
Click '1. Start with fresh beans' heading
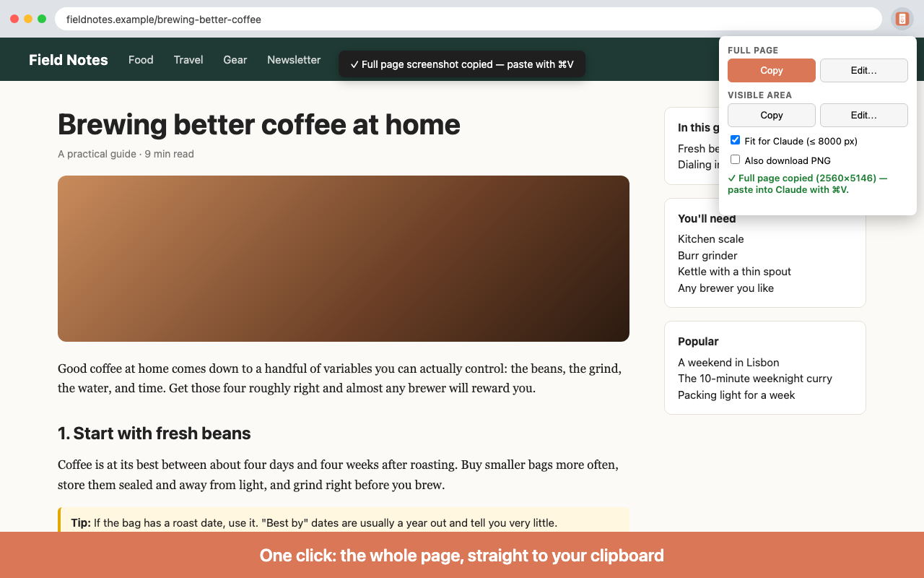pyautogui.click(x=154, y=433)
